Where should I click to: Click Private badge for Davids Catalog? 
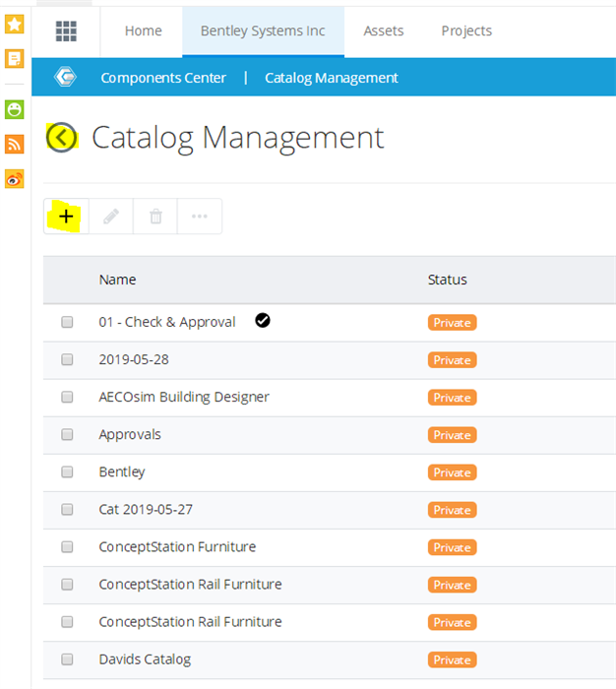click(x=452, y=660)
